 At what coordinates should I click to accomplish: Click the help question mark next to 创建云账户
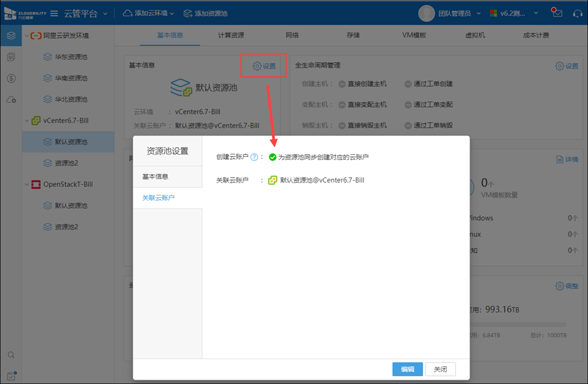254,157
